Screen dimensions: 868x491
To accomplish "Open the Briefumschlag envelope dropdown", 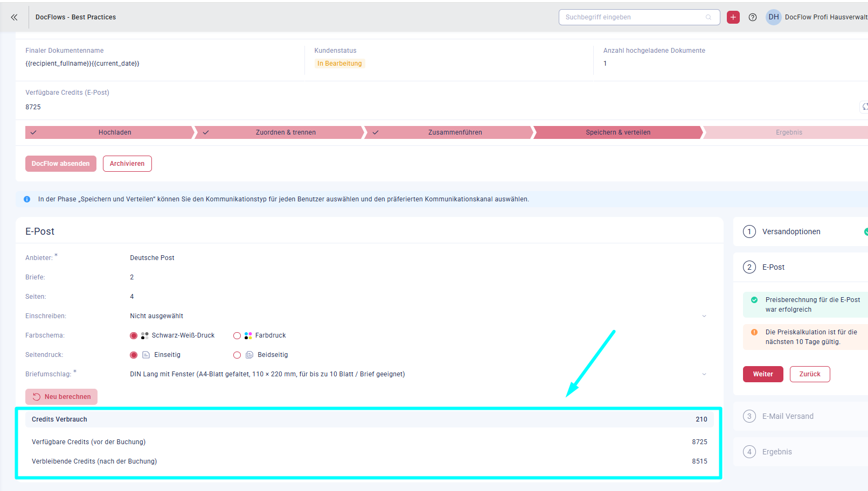I will [x=704, y=374].
